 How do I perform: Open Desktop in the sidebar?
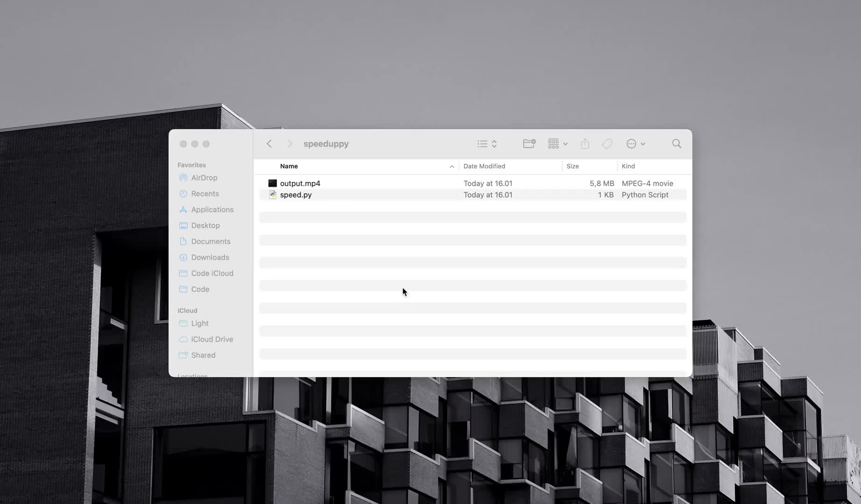coord(205,225)
